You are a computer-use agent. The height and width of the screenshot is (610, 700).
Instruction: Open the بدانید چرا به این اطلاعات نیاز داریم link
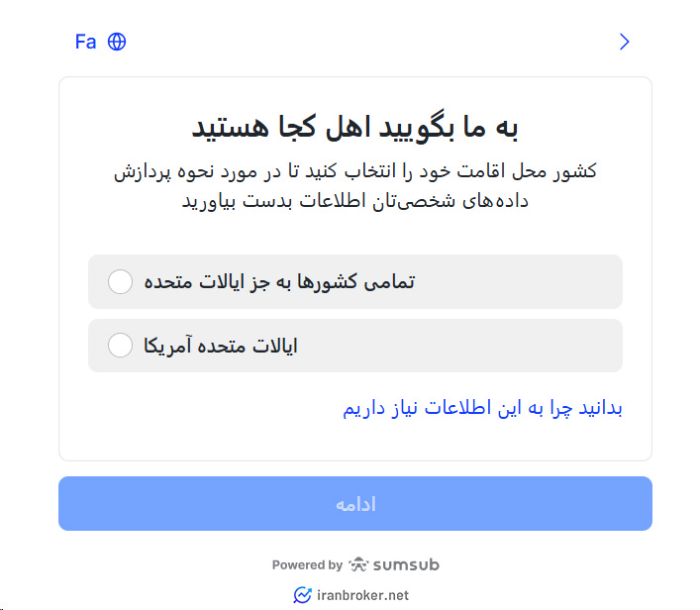(x=482, y=408)
